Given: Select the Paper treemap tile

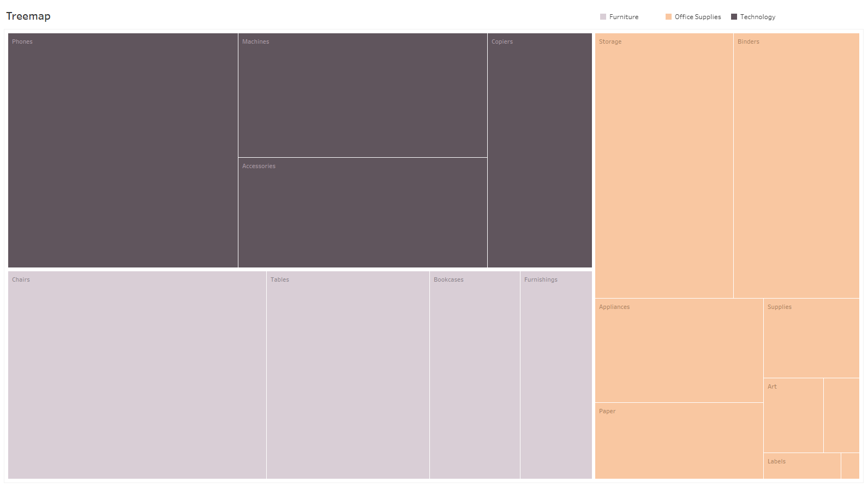Looking at the screenshot, I should coord(679,441).
